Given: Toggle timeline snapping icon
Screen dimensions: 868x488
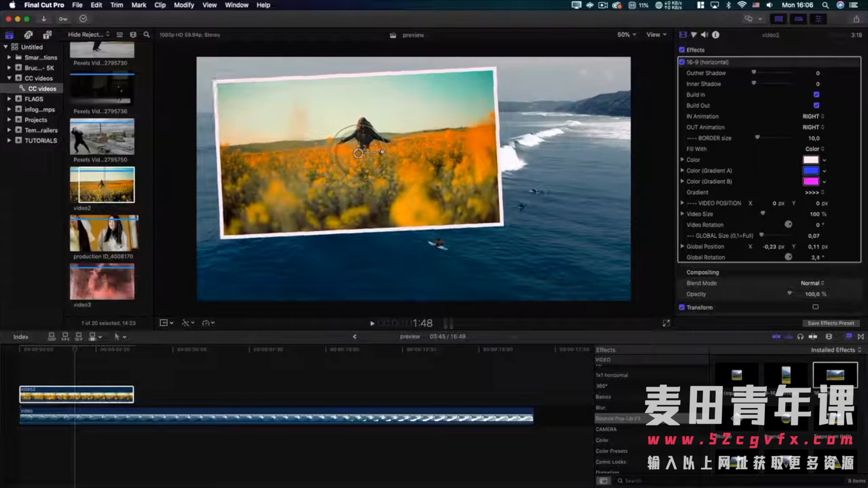Looking at the screenshot, I should click(813, 337).
